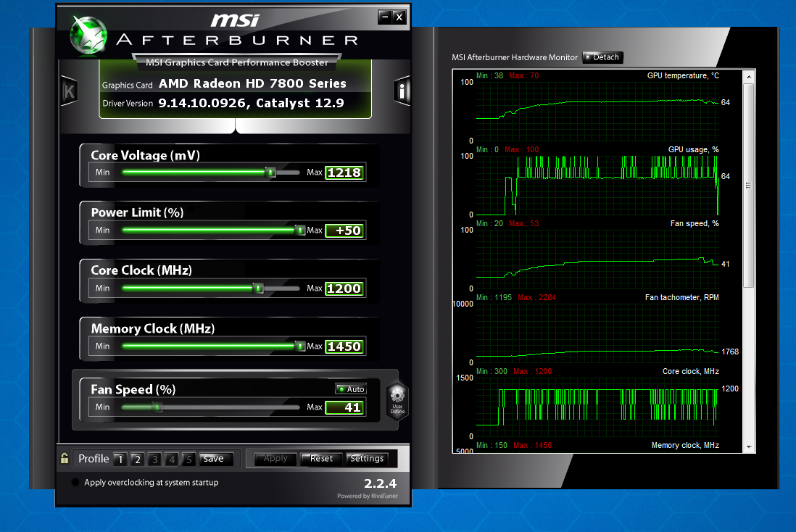Click the 'Max : 53' fan speed reading
The height and width of the screenshot is (532, 796).
tap(524, 224)
